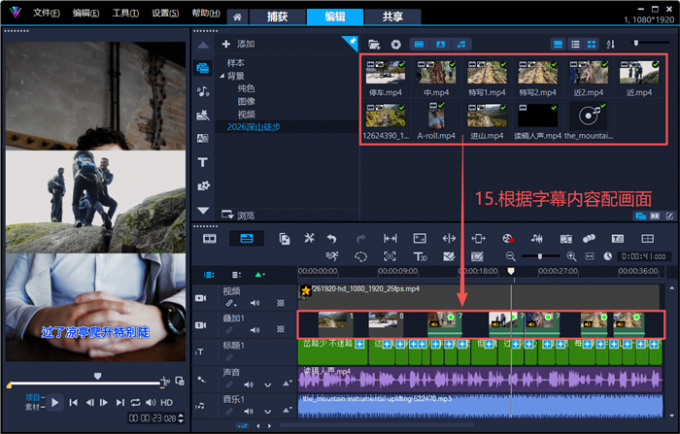Mute the 视频 track speaker
Image resolution: width=680 pixels, height=434 pixels.
[x=255, y=303]
